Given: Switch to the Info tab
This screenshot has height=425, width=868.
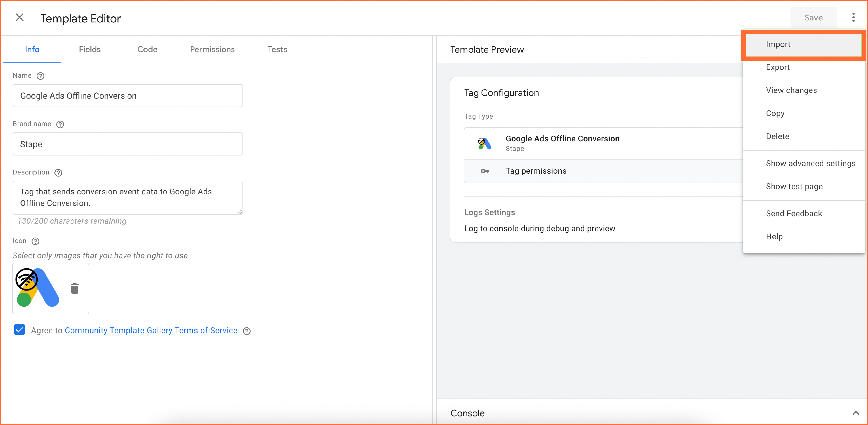Looking at the screenshot, I should [32, 50].
